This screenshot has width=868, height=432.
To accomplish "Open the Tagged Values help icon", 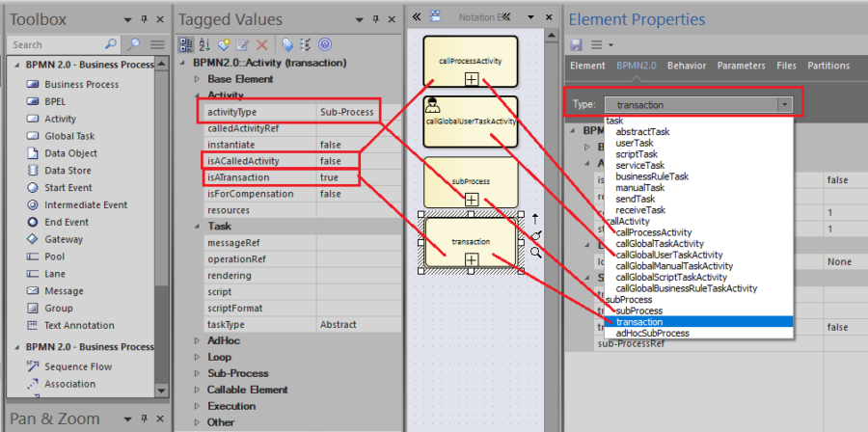I will (x=325, y=44).
